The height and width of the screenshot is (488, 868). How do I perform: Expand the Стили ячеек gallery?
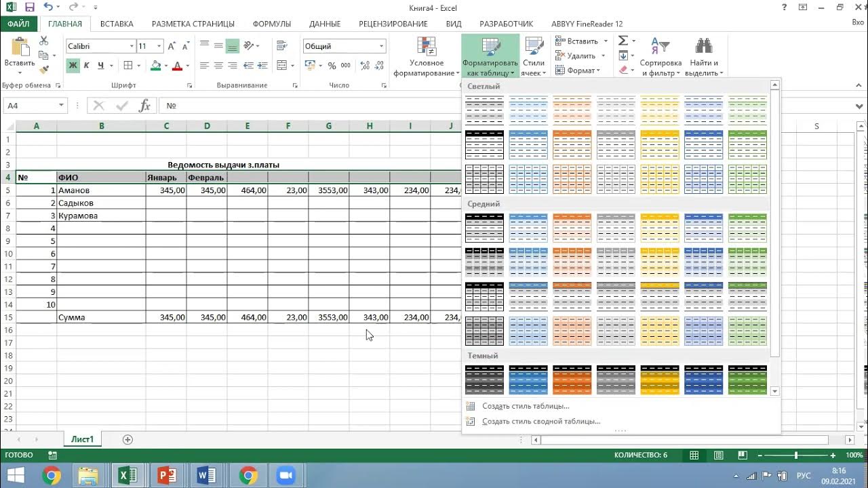[x=534, y=56]
